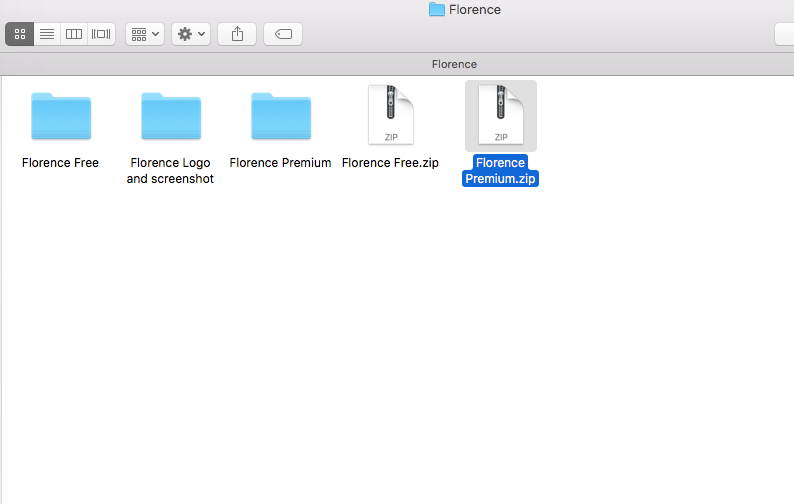
Task: Click the Edit Tags button
Action: (283, 34)
